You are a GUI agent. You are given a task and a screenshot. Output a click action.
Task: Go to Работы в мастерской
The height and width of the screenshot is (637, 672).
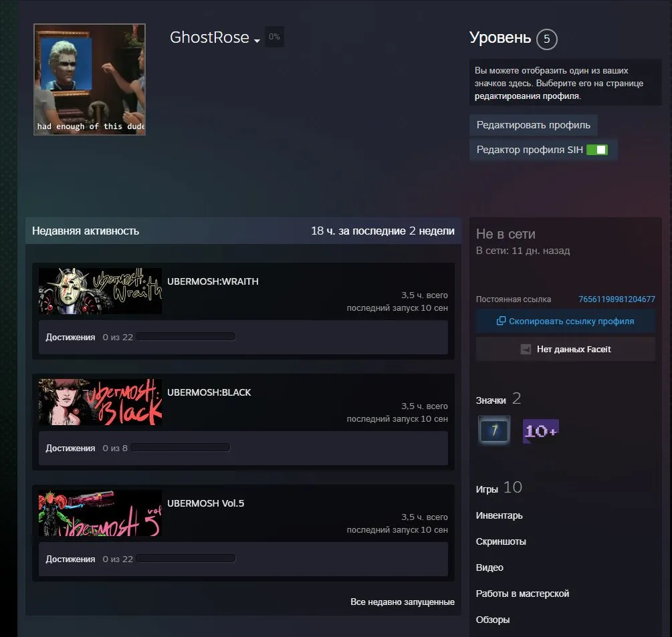522,594
